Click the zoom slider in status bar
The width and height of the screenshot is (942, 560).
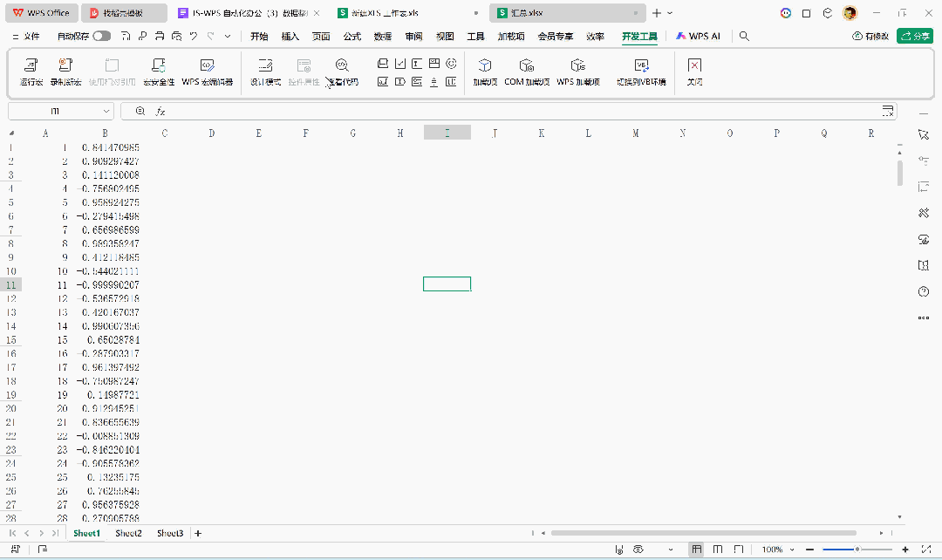click(x=857, y=550)
